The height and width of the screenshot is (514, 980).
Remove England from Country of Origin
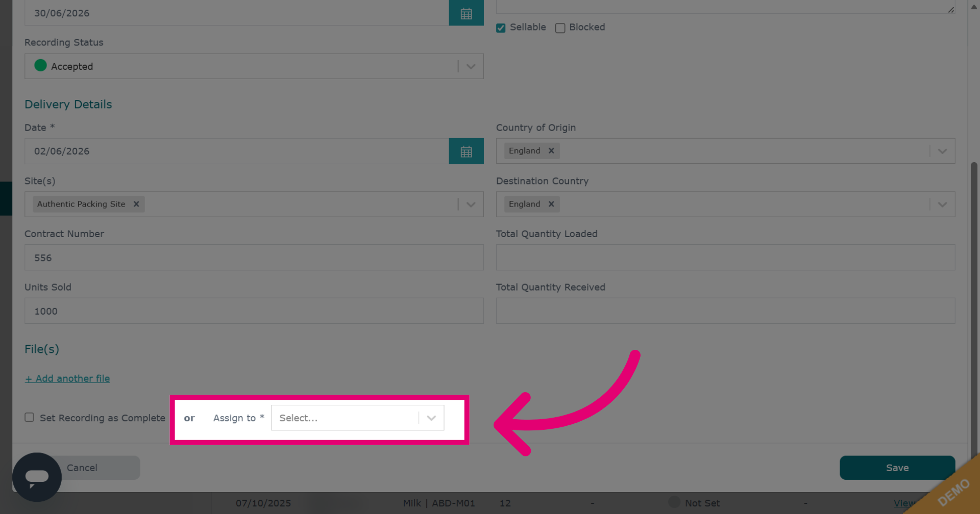[x=551, y=151]
